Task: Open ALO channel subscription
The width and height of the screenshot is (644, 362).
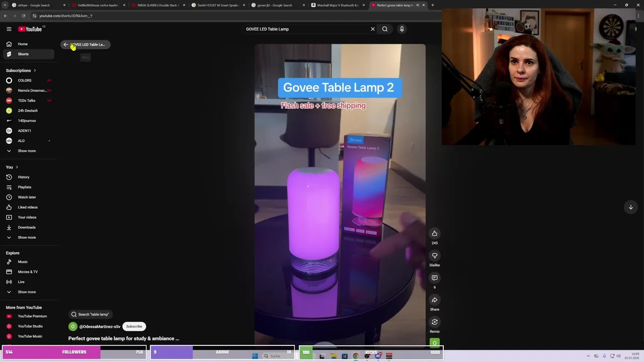Action: pos(28,141)
